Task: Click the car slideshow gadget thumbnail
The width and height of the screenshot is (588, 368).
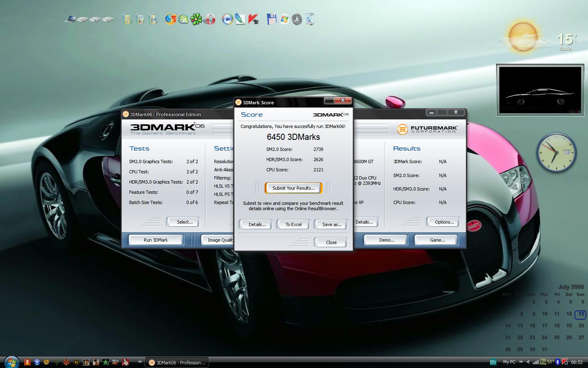Action: click(x=540, y=90)
